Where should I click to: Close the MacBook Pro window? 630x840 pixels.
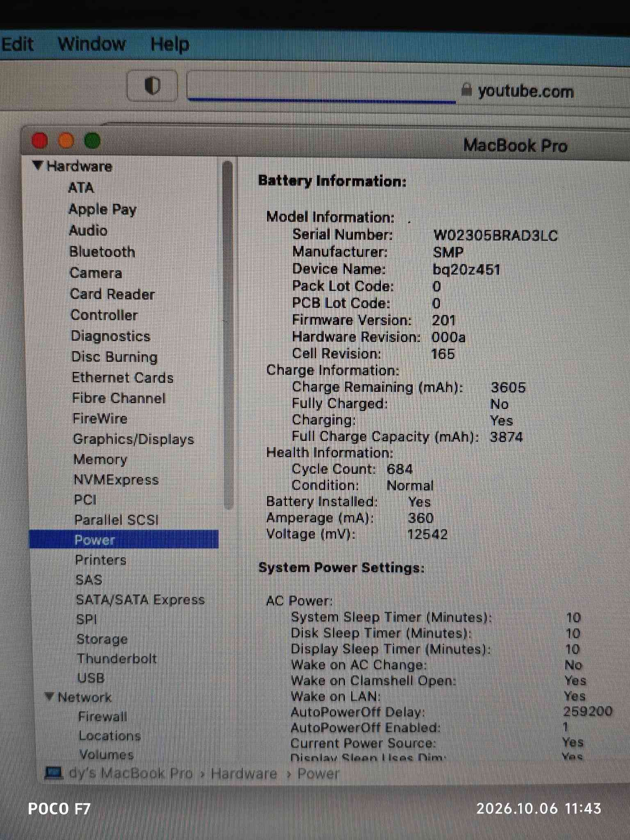(40, 141)
